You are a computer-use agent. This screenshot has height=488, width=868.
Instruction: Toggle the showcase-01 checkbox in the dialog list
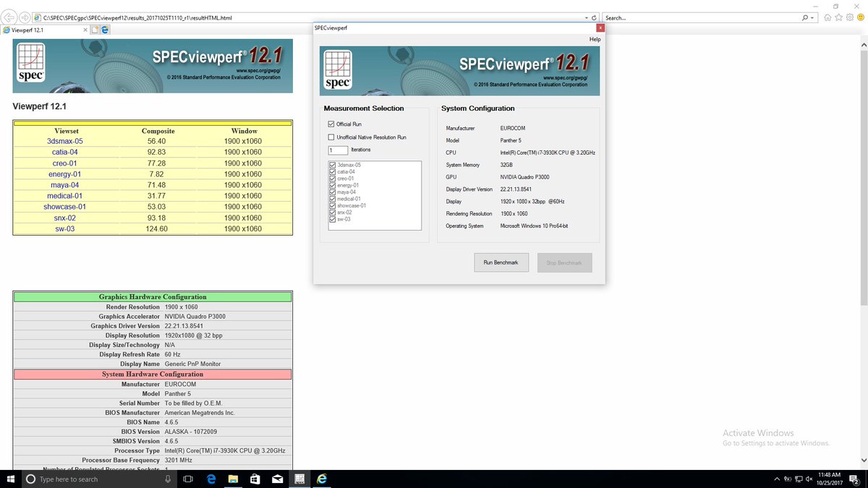(x=333, y=205)
